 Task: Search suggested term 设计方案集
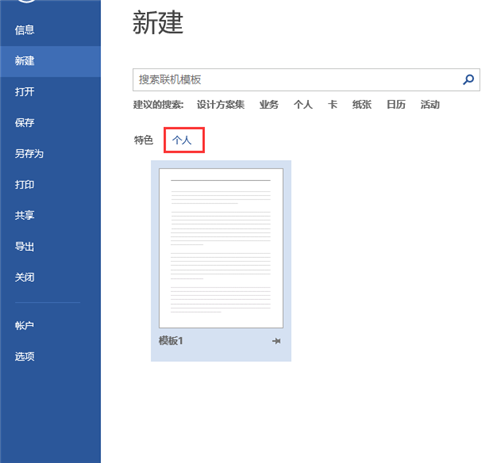[x=220, y=105]
